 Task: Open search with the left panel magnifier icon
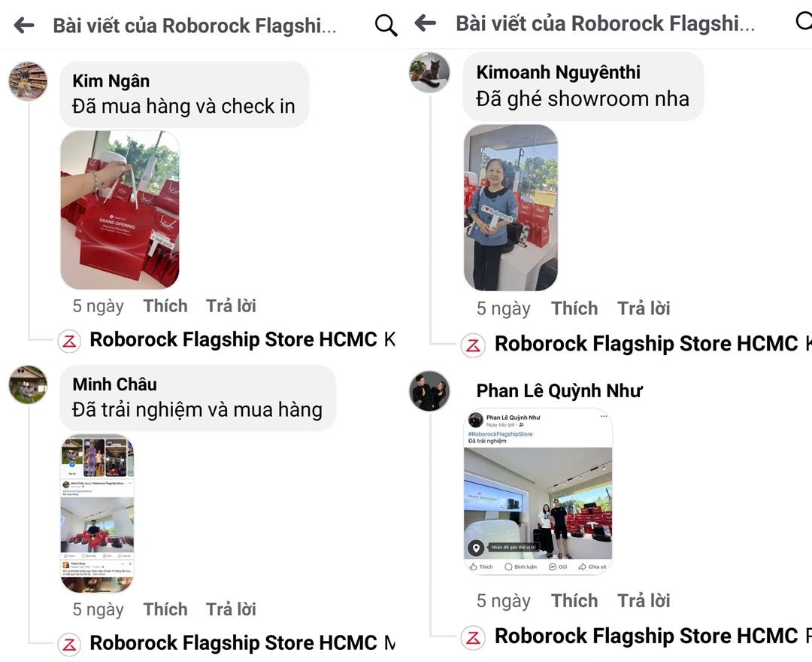pyautogui.click(x=386, y=26)
